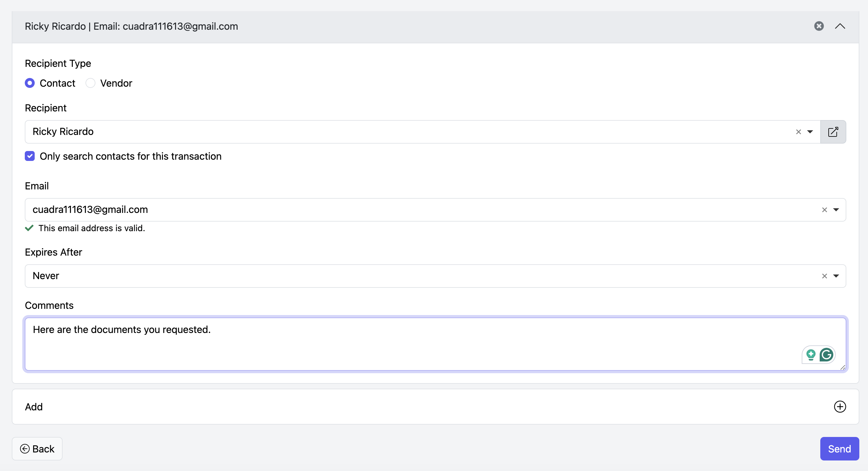Click the Send button
This screenshot has height=471, width=868.
tap(839, 449)
